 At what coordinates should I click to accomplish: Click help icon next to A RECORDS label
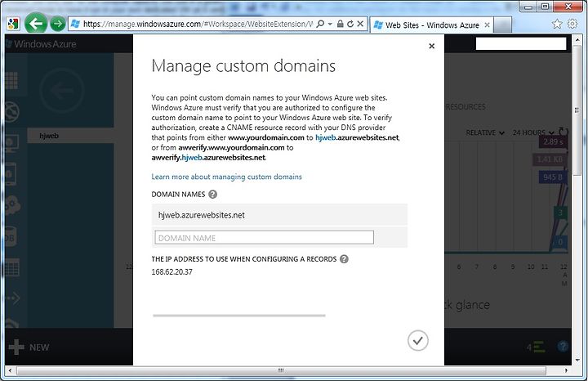pos(344,259)
